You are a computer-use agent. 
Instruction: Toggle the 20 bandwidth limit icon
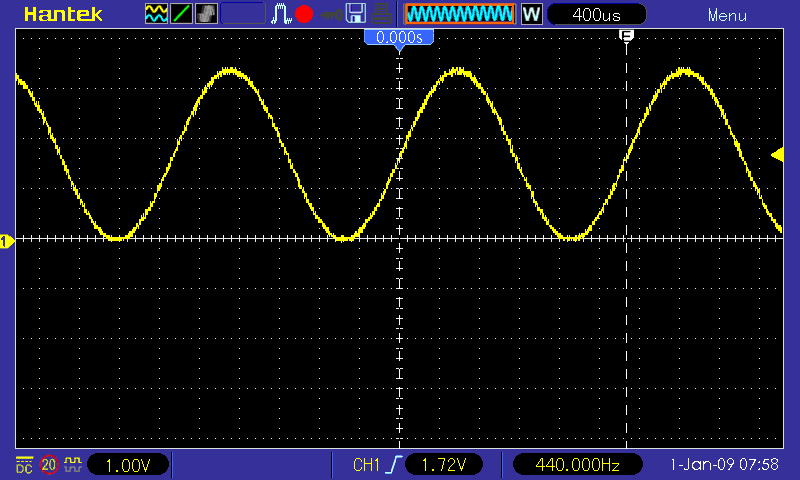pos(49,464)
